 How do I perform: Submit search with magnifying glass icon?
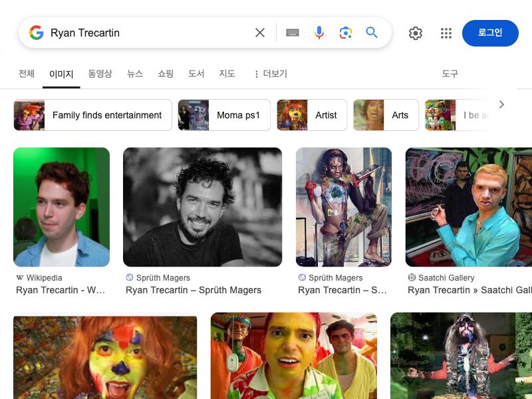click(x=372, y=33)
